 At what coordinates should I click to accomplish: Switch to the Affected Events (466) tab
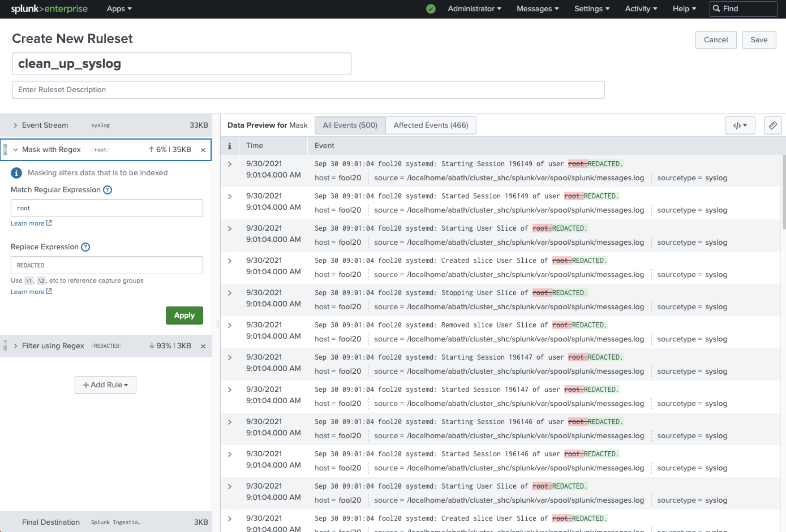coord(431,125)
